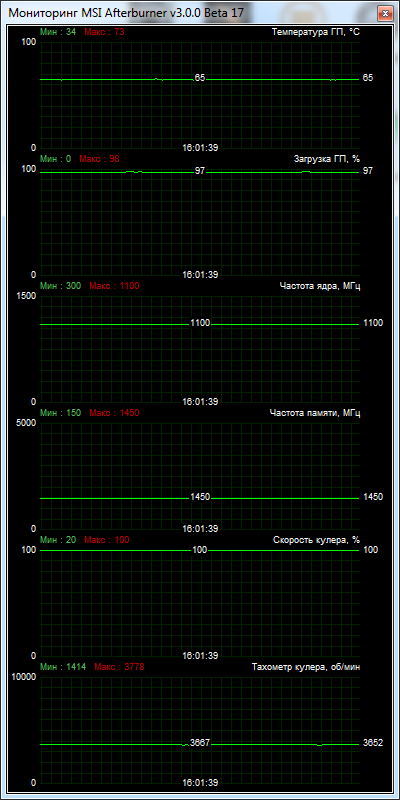
Task: Click GPU load maximum 'Макс : 98'
Action: point(99,159)
